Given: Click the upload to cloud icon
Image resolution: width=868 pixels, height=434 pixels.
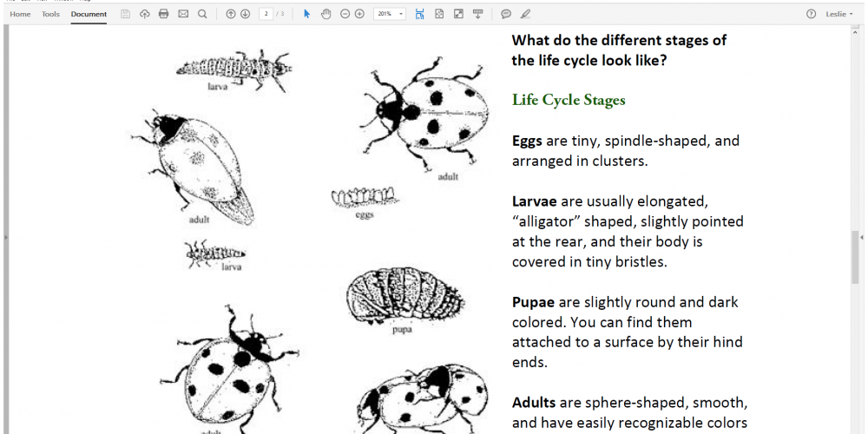Looking at the screenshot, I should pyautogui.click(x=145, y=14).
